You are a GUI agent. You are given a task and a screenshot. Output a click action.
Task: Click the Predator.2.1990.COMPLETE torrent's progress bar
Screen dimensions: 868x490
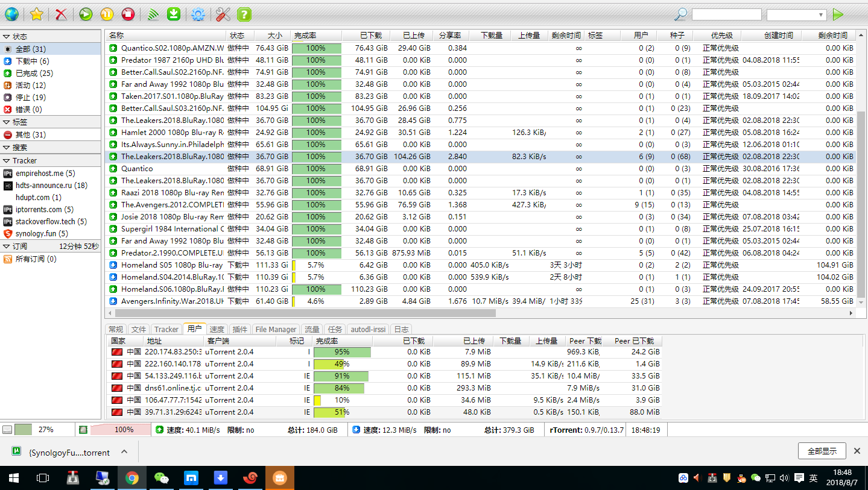tap(316, 253)
